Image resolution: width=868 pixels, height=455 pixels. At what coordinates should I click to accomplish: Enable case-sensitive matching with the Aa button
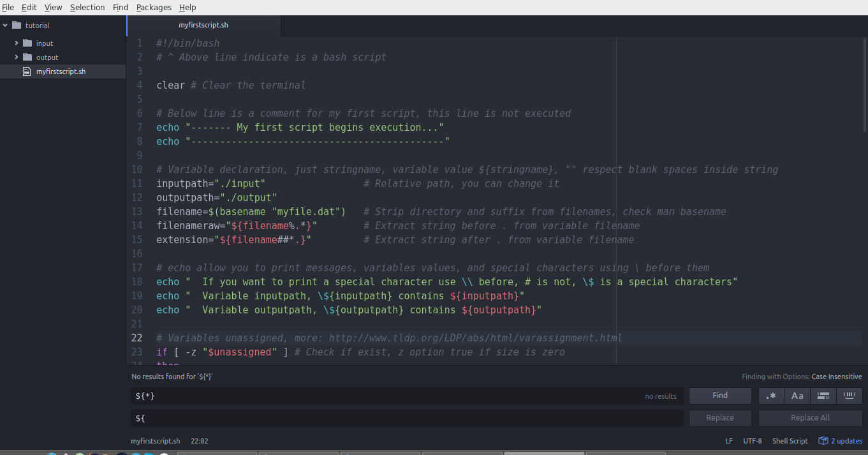coord(797,396)
